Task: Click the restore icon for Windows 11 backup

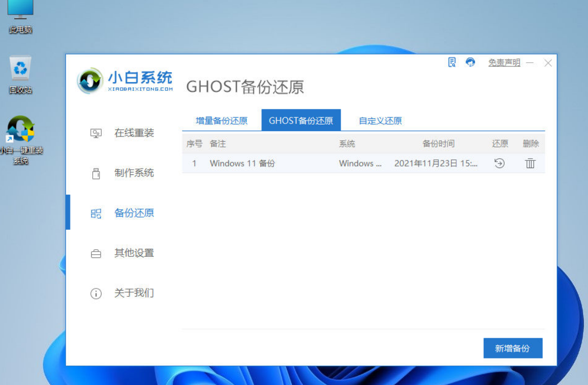Action: [x=499, y=163]
